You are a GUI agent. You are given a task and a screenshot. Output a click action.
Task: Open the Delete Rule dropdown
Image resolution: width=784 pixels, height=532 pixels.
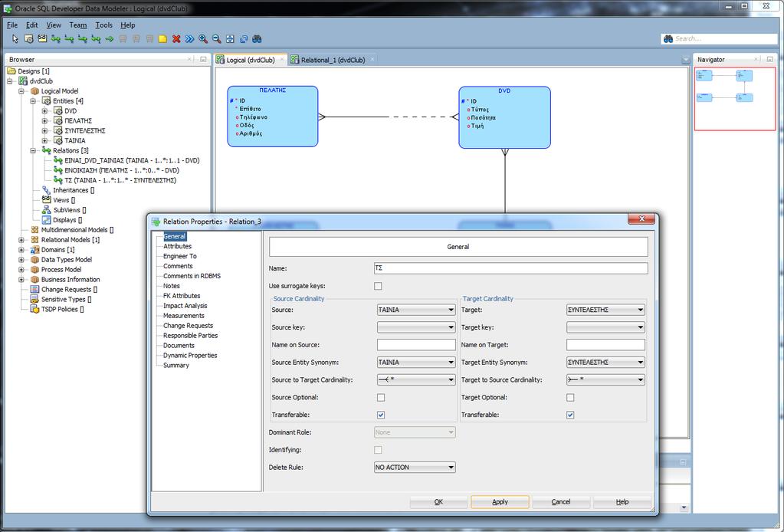click(415, 468)
